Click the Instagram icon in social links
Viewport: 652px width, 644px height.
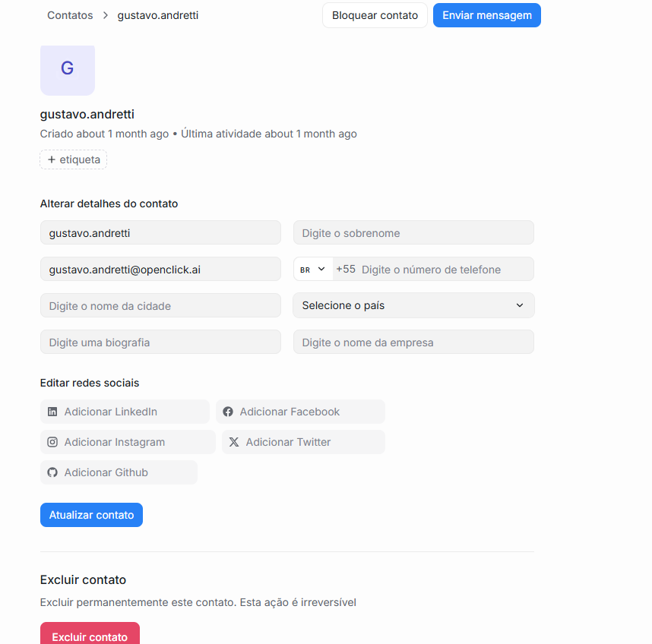click(52, 442)
